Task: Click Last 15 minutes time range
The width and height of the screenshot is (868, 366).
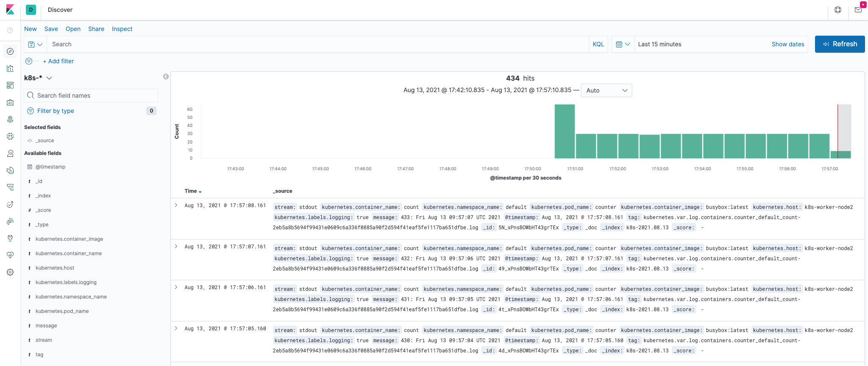Action: click(x=660, y=44)
